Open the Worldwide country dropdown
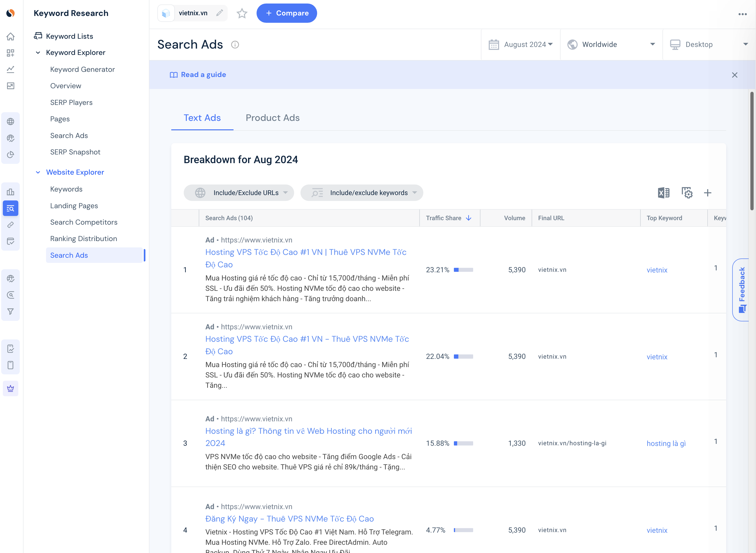The image size is (756, 553). click(611, 45)
